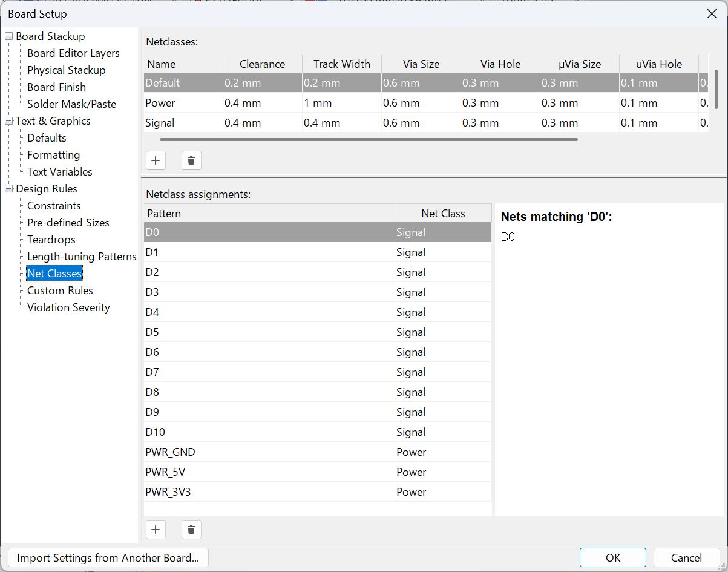Close the Board Setup dialog

pos(712,13)
